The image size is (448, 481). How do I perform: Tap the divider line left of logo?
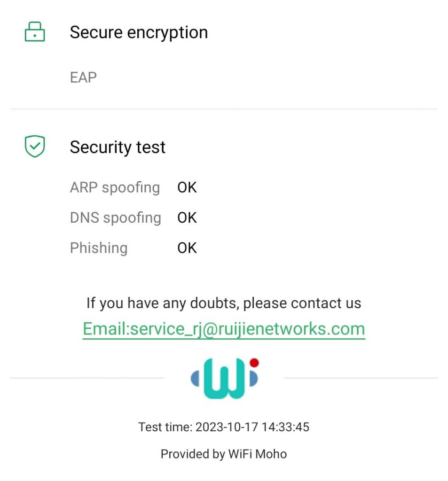pyautogui.click(x=87, y=378)
